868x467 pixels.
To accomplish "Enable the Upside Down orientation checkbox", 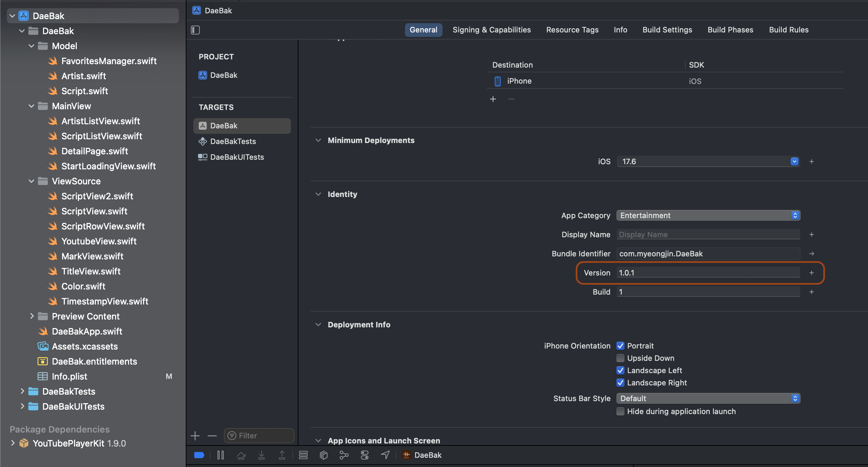I will pyautogui.click(x=620, y=358).
